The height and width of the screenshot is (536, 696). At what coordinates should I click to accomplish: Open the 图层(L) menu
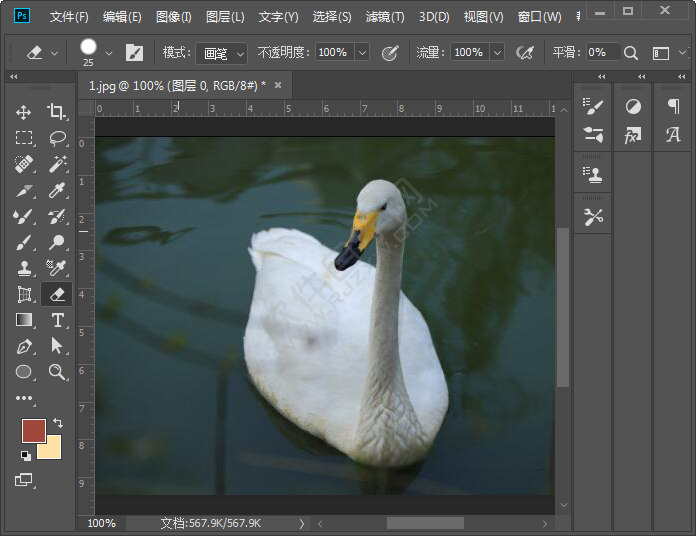point(225,17)
